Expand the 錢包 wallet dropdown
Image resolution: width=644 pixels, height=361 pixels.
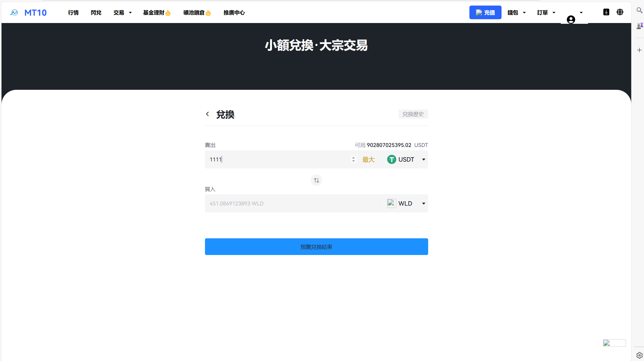click(516, 12)
